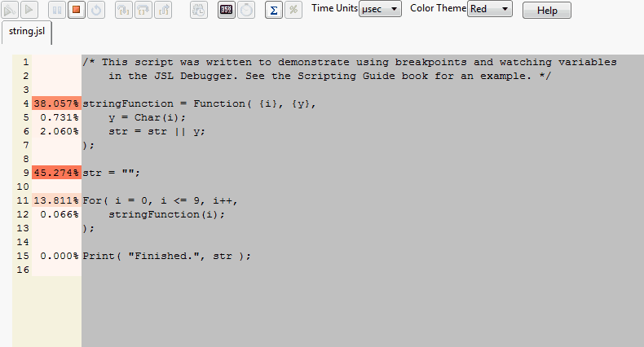Toggle the line count (358) display button
644x347 pixels.
(227, 10)
